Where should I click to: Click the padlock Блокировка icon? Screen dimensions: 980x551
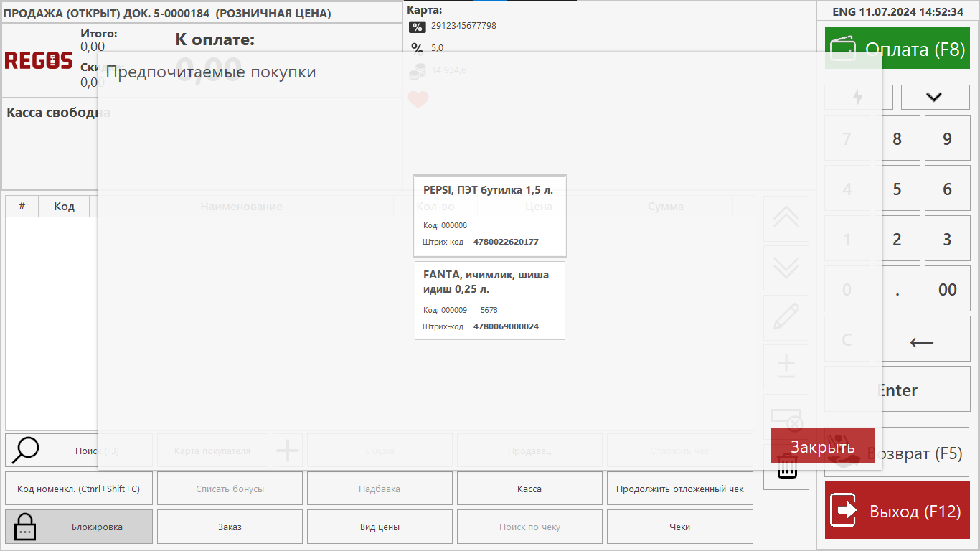click(26, 527)
